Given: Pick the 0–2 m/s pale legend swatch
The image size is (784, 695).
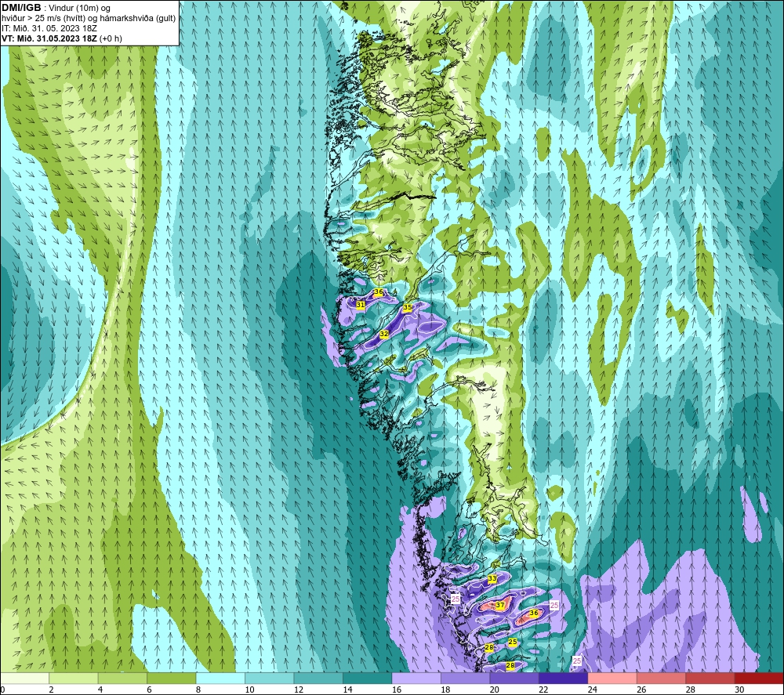Looking at the screenshot, I should (x=24, y=678).
